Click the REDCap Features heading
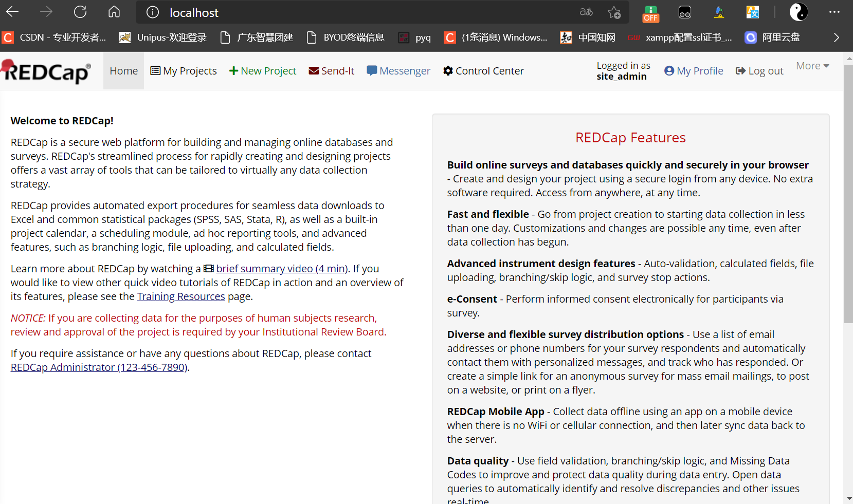The width and height of the screenshot is (853, 504). [630, 138]
